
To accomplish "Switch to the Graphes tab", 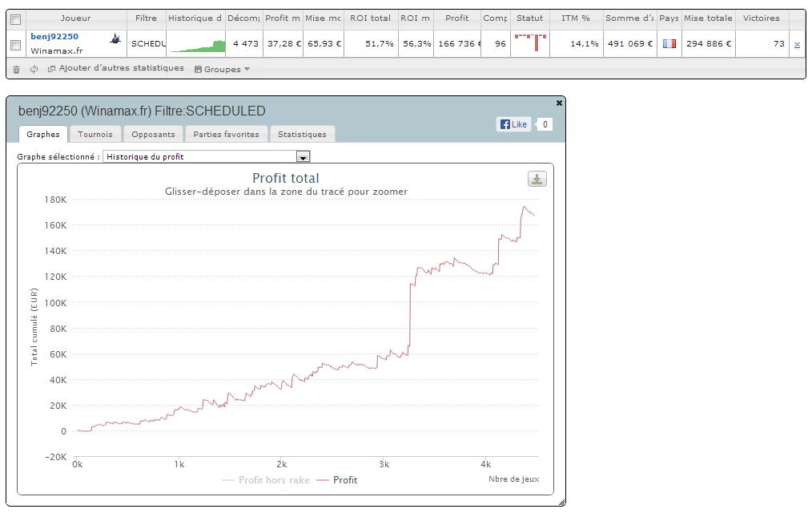I will coord(43,134).
